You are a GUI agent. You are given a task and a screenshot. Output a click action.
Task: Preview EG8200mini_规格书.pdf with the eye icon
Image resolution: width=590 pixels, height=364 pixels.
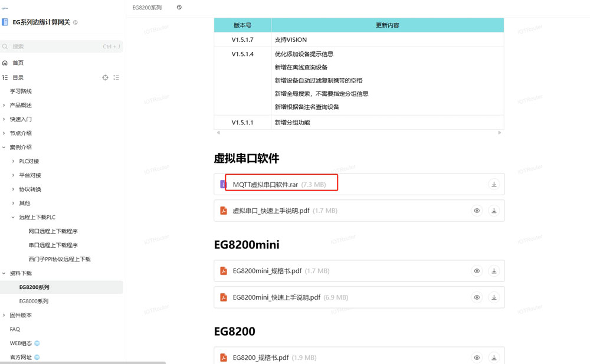pos(477,271)
